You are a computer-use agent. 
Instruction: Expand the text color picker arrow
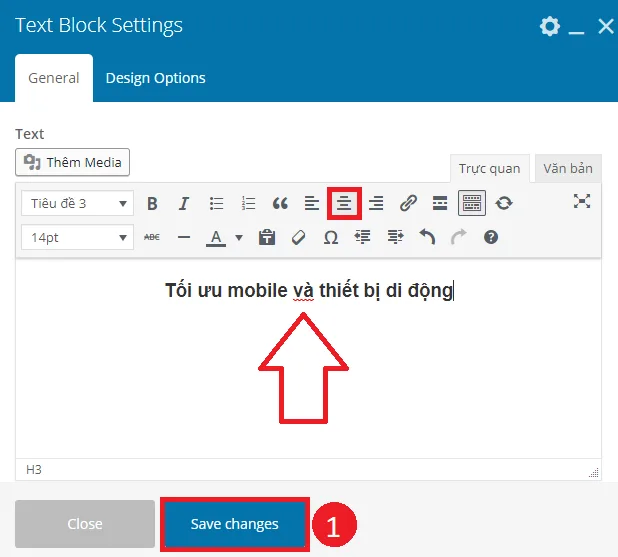point(239,237)
